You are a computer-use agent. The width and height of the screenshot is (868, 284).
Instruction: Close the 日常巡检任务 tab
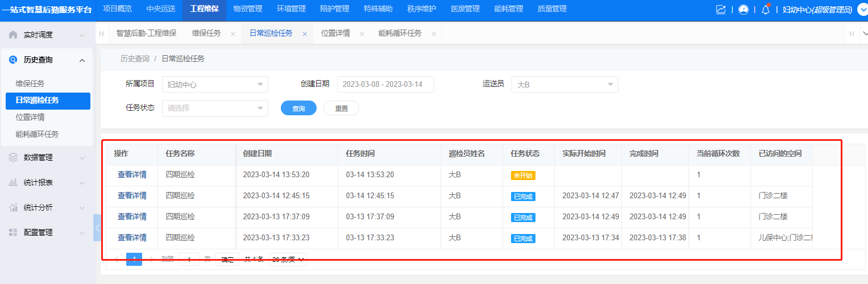[305, 34]
